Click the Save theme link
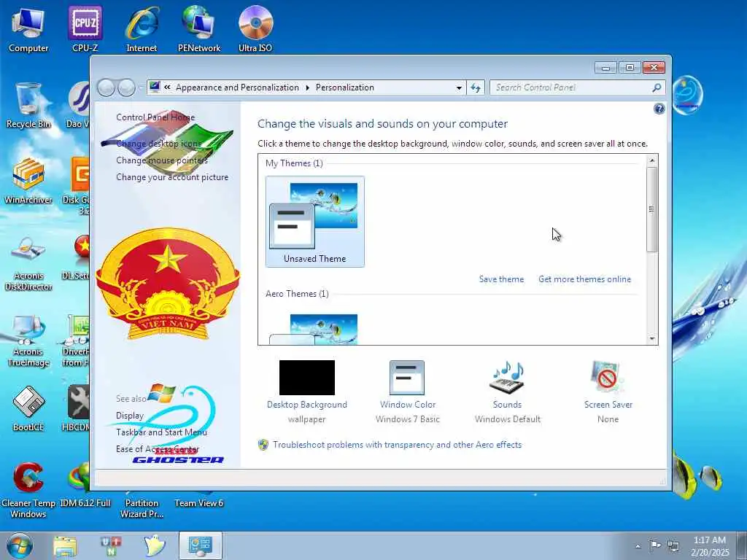The height and width of the screenshot is (560, 747). (x=501, y=279)
